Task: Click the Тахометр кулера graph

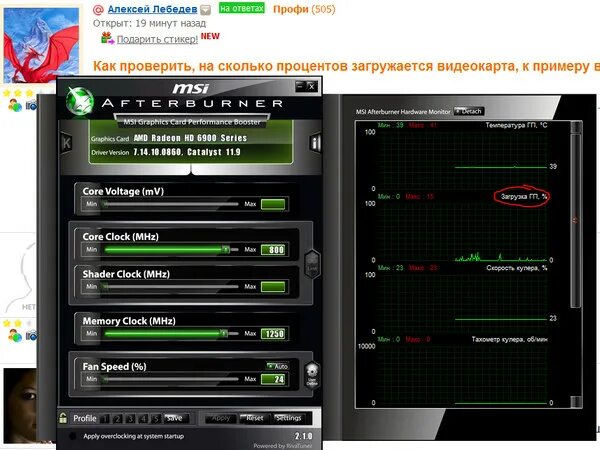Action: (462, 374)
